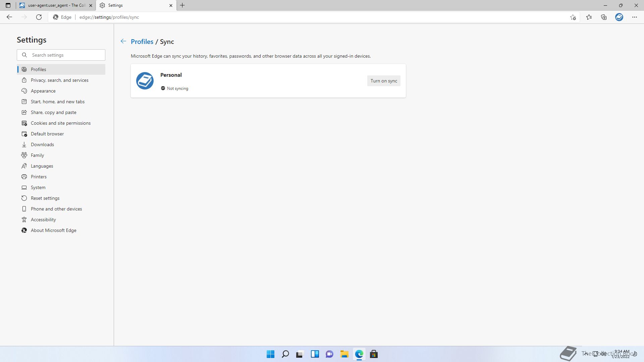Open About Microsoft Edge

61,230
